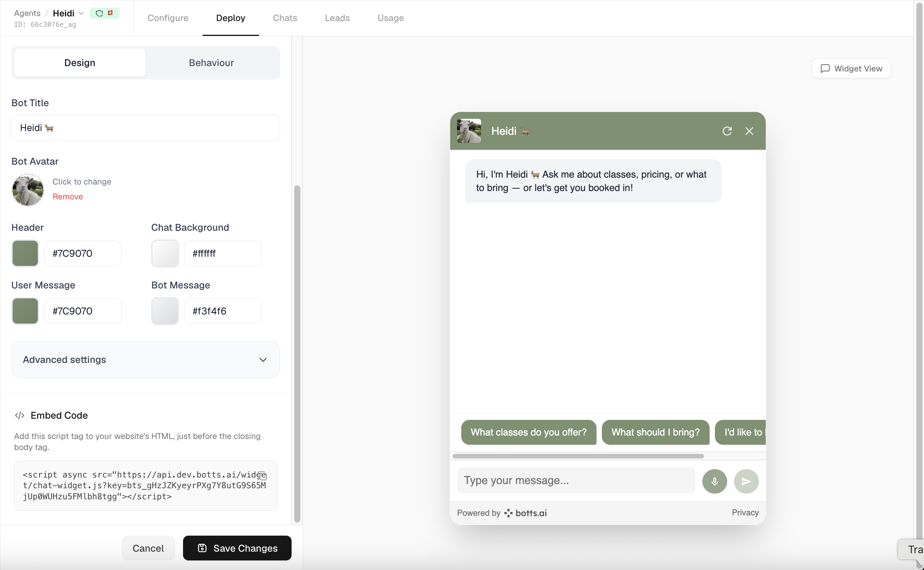The height and width of the screenshot is (570, 924).
Task: Click the refresh chat icon in Heidi widget header
Action: click(727, 131)
